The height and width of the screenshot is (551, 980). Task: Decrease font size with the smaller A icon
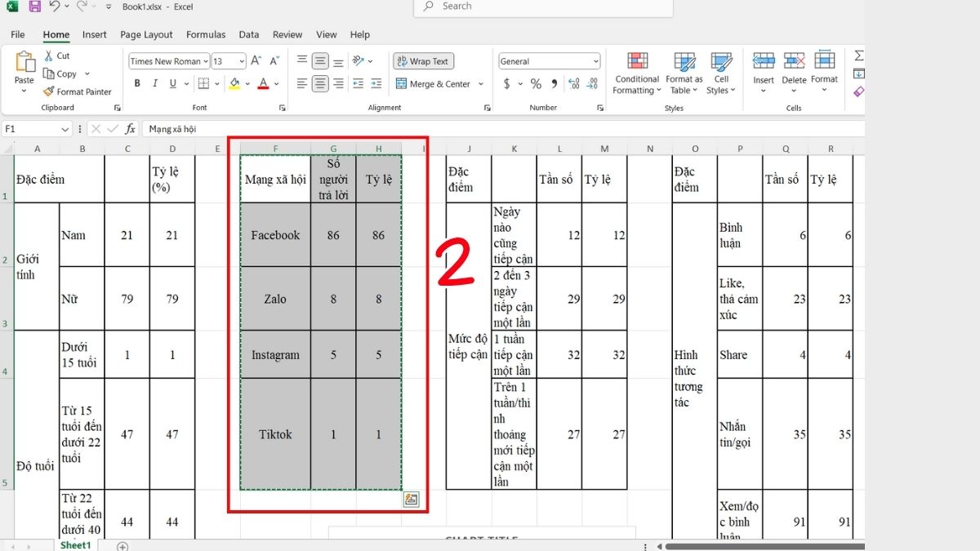pyautogui.click(x=273, y=61)
